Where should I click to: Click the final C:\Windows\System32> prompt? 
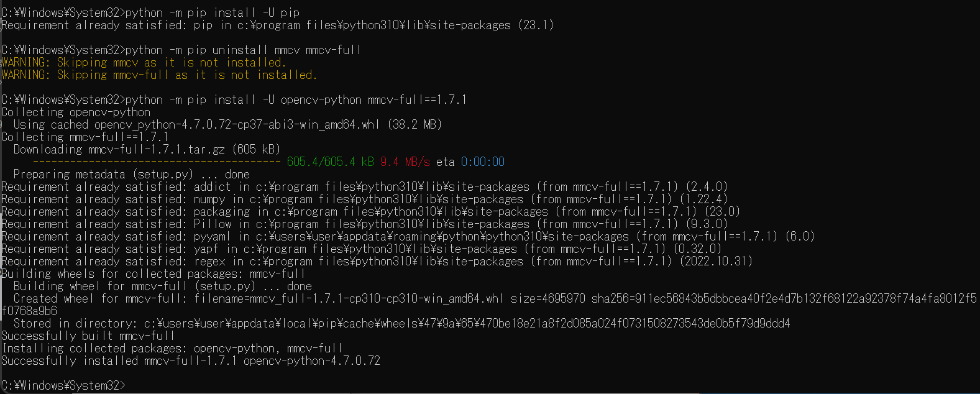pos(63,385)
